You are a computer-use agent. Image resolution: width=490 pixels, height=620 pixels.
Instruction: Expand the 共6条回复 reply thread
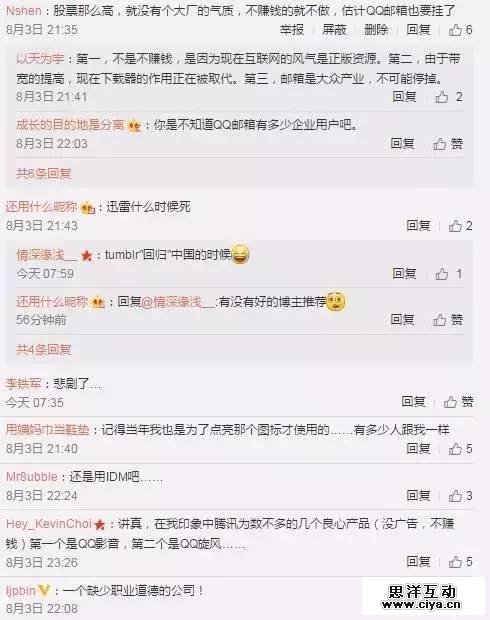click(44, 173)
